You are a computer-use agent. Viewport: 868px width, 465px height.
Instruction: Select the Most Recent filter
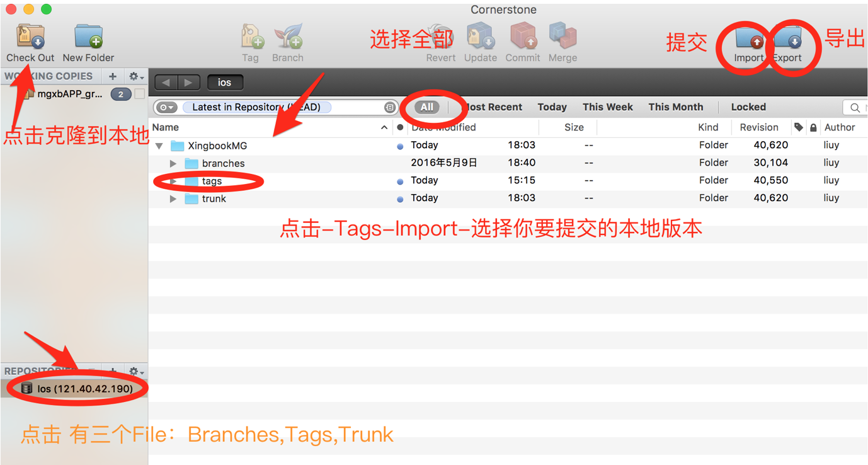pyautogui.click(x=492, y=107)
